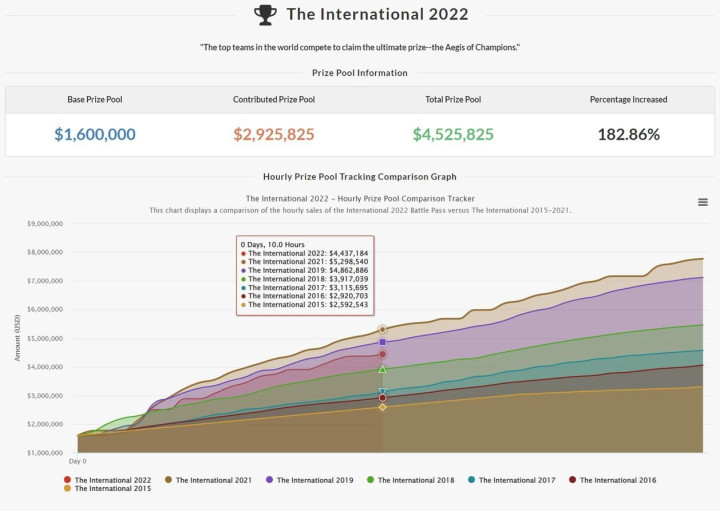Click the tooltip line International 2018: $3,917,039
The width and height of the screenshot is (720, 511).
304,279
